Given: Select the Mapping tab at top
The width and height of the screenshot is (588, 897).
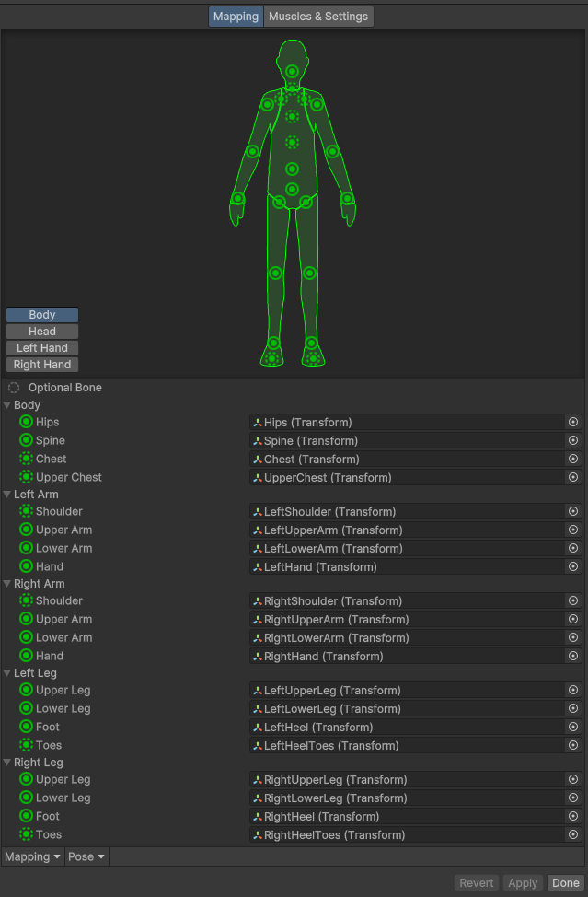Looking at the screenshot, I should [x=236, y=17].
